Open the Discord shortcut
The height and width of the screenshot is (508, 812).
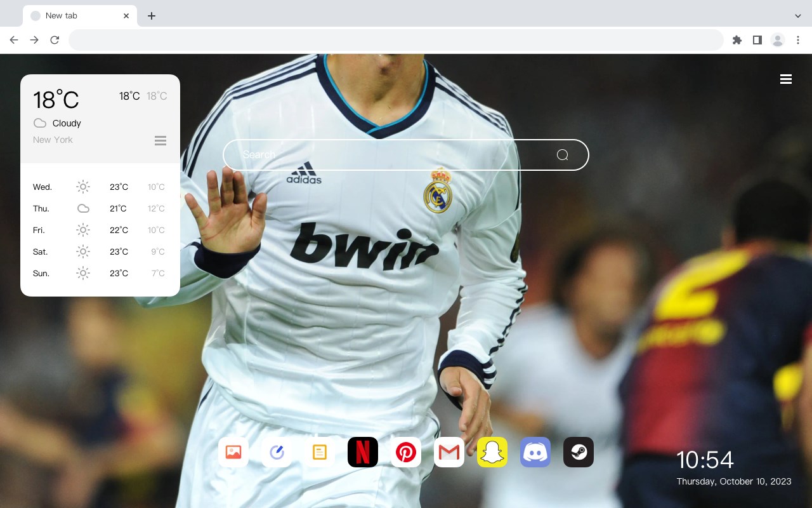click(x=535, y=452)
